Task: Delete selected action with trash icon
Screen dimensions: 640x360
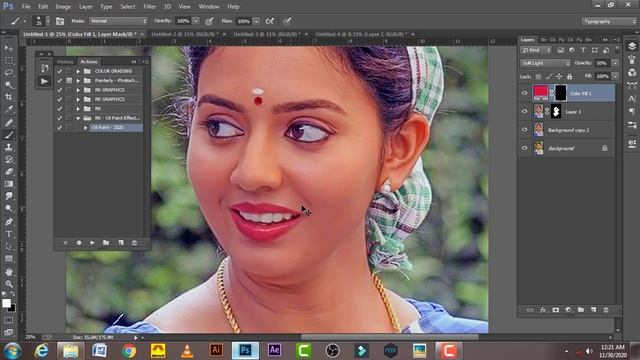Action: [134, 242]
